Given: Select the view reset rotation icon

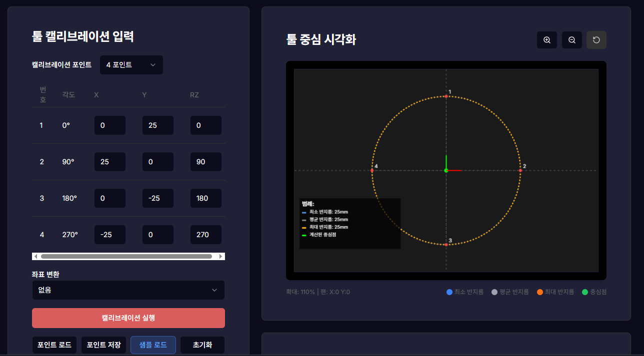Looking at the screenshot, I should click(596, 40).
